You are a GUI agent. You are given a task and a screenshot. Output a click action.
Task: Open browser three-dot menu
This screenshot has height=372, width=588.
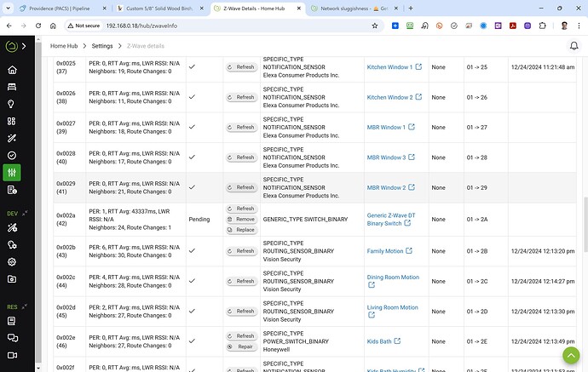(x=579, y=26)
